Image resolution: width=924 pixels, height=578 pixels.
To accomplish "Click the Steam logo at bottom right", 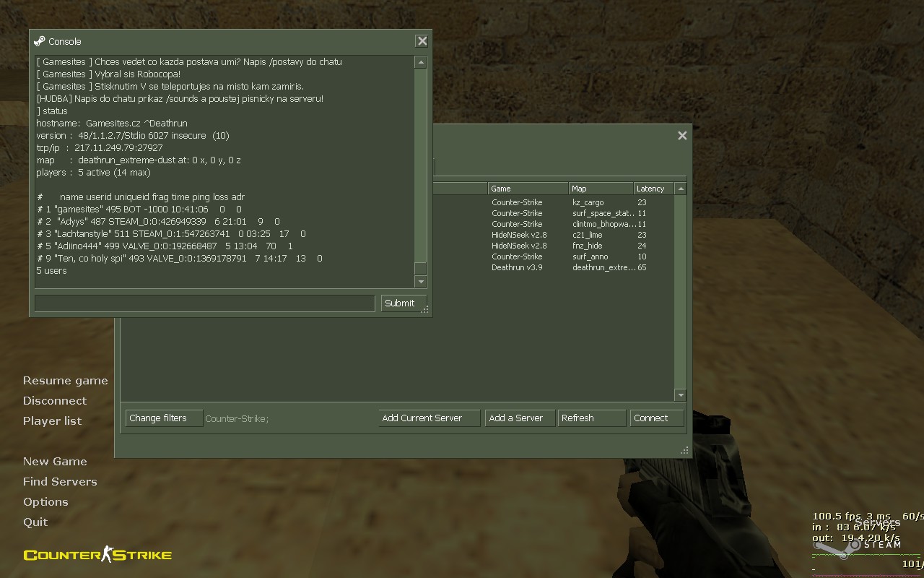I will coord(859,546).
